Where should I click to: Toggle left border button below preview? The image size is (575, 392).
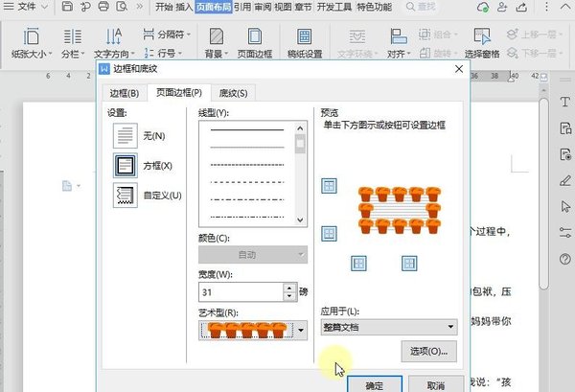point(359,263)
